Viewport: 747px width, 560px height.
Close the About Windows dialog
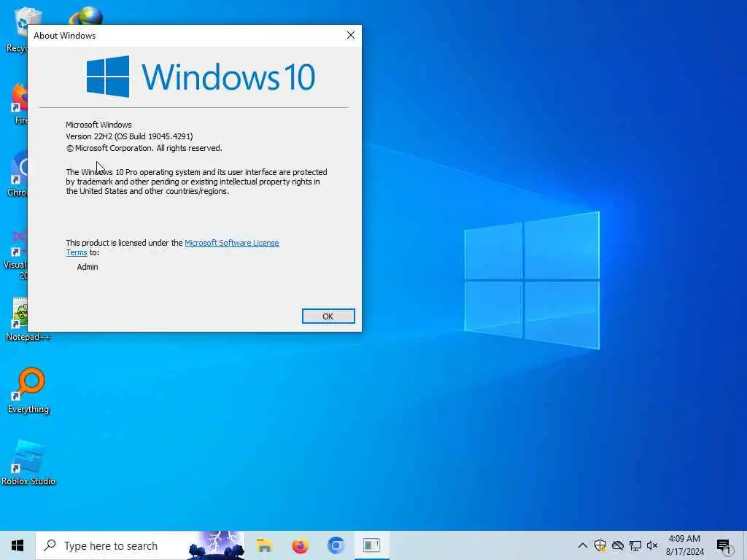point(351,35)
